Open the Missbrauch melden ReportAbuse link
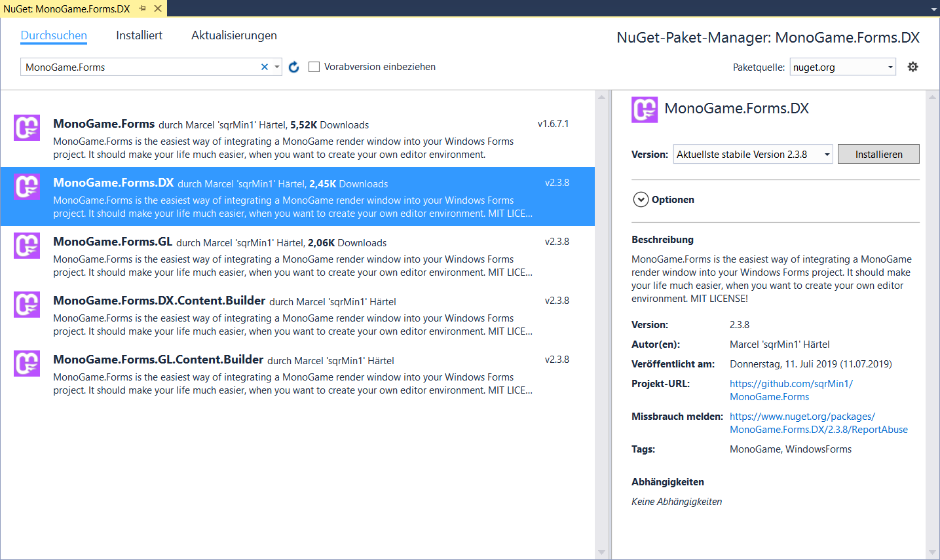The width and height of the screenshot is (940, 560). tap(819, 423)
